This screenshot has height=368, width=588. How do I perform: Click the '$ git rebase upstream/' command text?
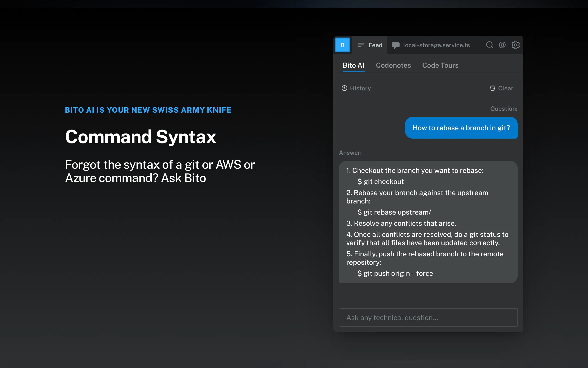[x=394, y=212]
